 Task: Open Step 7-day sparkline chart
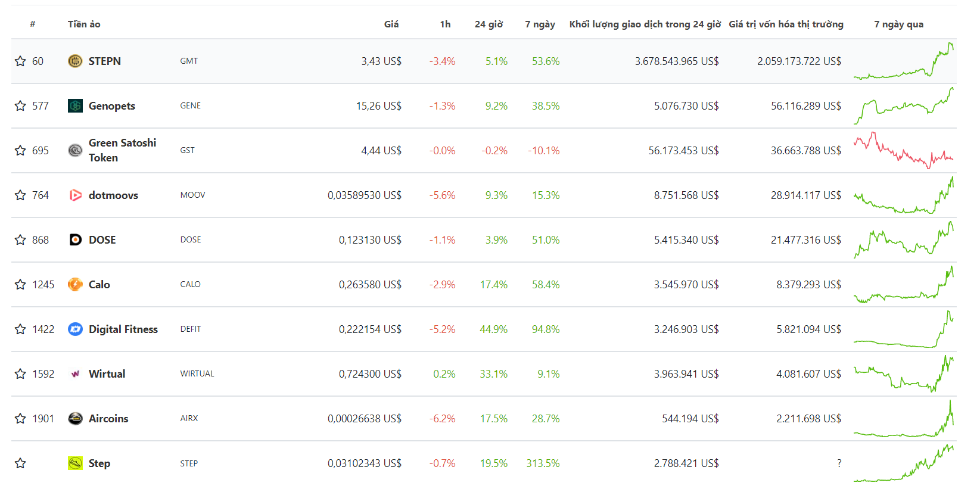904,463
